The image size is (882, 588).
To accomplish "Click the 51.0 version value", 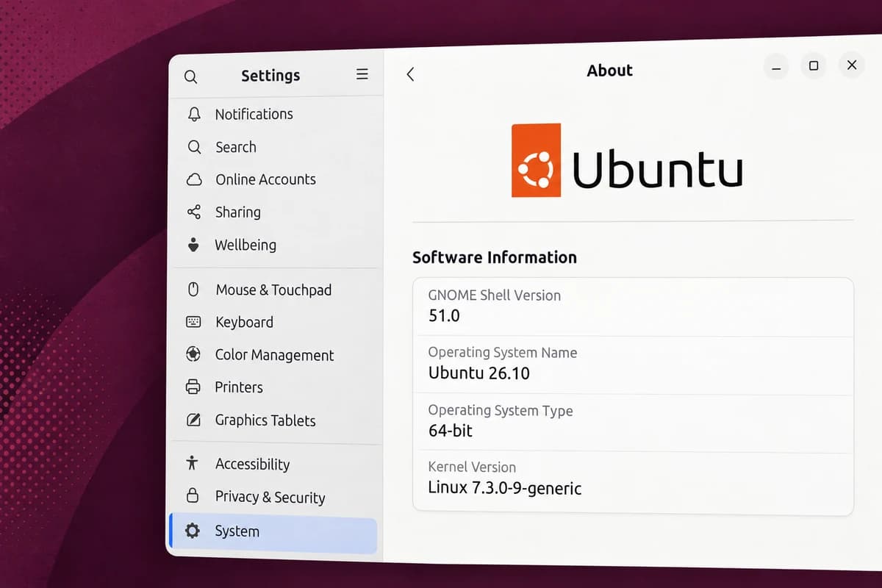I will [x=444, y=316].
